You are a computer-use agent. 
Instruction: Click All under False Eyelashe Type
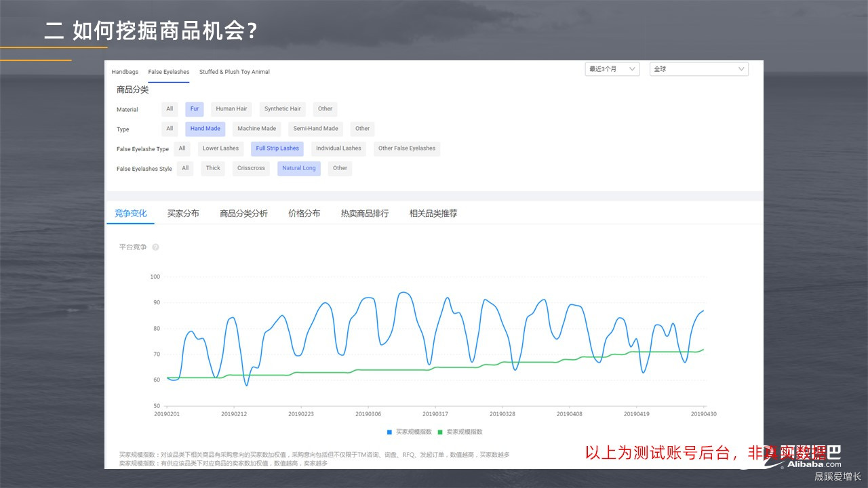point(182,148)
